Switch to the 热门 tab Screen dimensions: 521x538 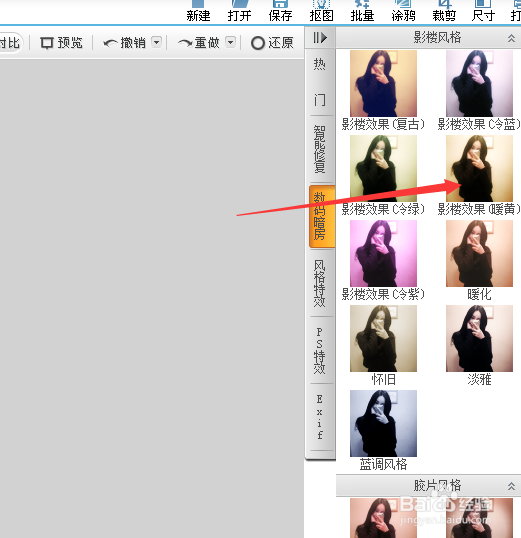tap(320, 82)
